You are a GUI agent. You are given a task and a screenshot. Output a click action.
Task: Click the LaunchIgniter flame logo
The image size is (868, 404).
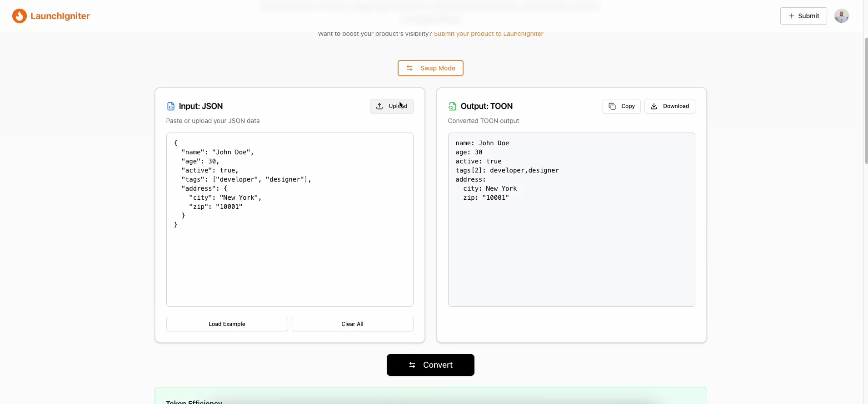point(19,16)
